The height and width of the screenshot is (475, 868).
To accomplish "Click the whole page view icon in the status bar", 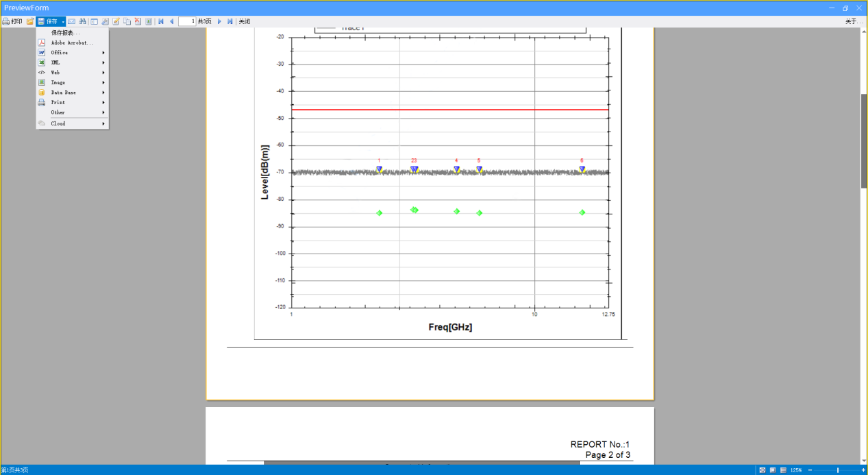I will point(773,470).
